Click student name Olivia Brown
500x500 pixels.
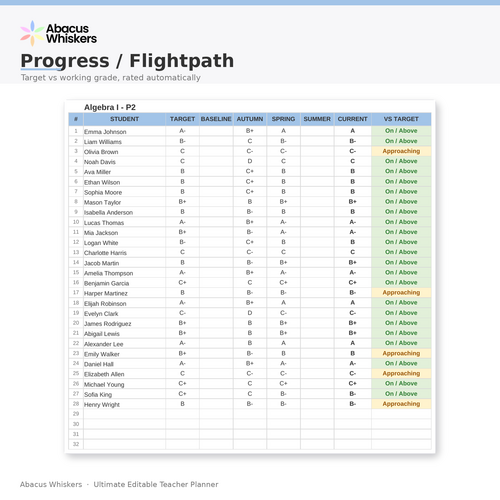point(101,152)
